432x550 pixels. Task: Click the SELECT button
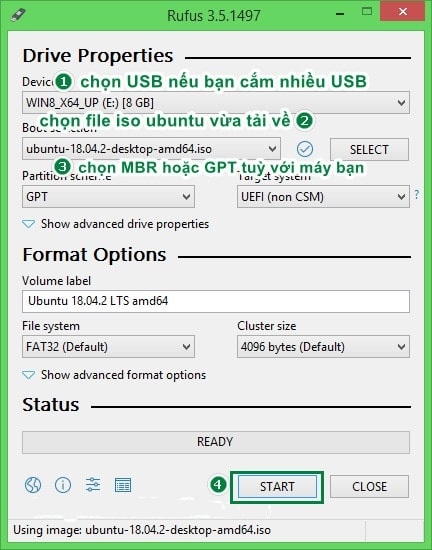point(369,149)
